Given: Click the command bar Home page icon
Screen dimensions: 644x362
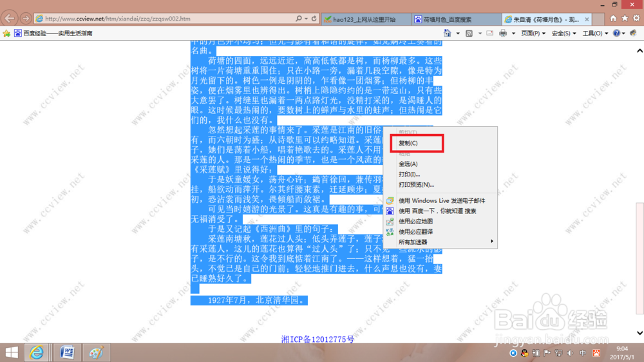Looking at the screenshot, I should (448, 33).
